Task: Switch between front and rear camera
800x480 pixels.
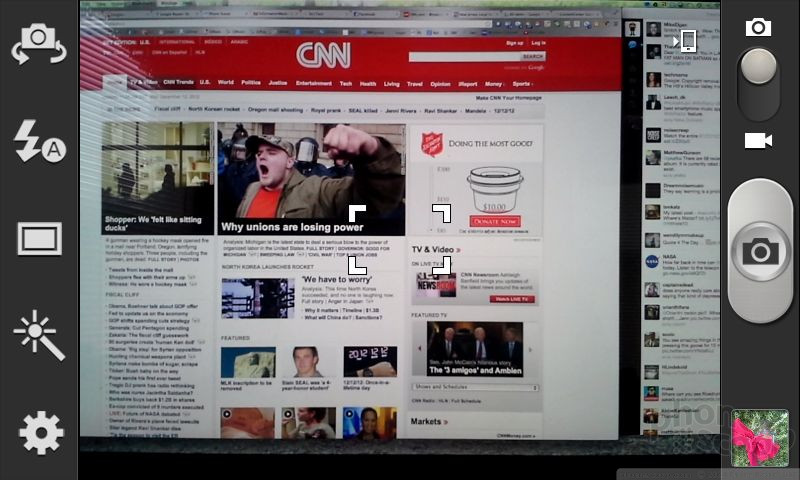Action: tap(39, 43)
